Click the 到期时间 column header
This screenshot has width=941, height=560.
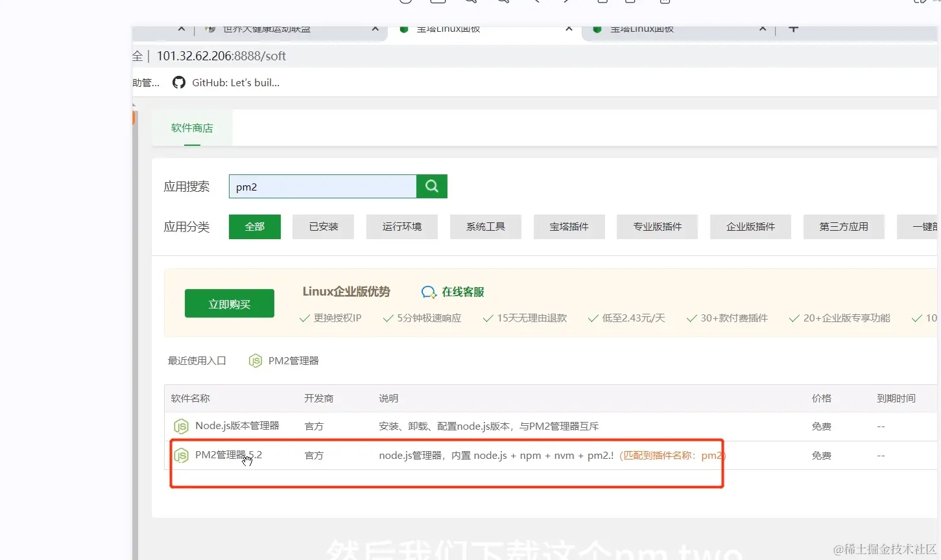pyautogui.click(x=896, y=399)
